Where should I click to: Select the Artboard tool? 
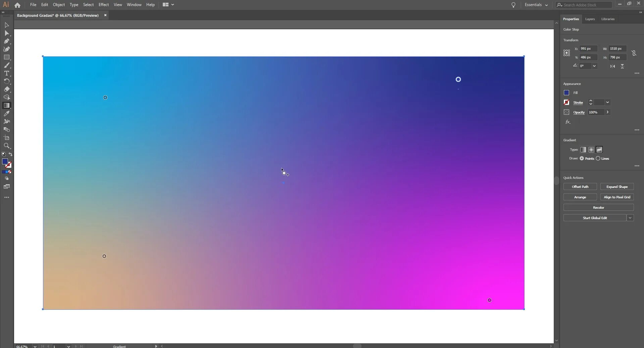pos(7,138)
